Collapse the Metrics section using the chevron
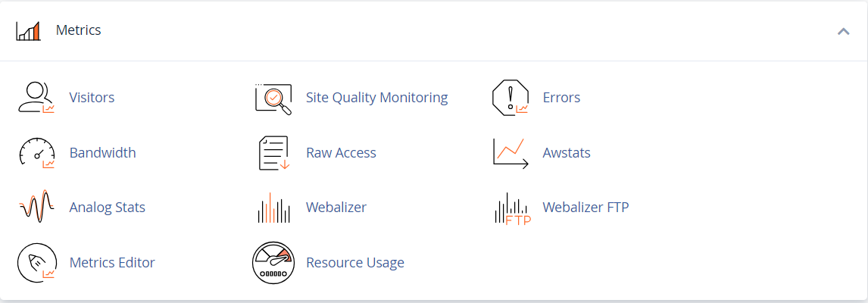This screenshot has width=868, height=303. point(844,31)
